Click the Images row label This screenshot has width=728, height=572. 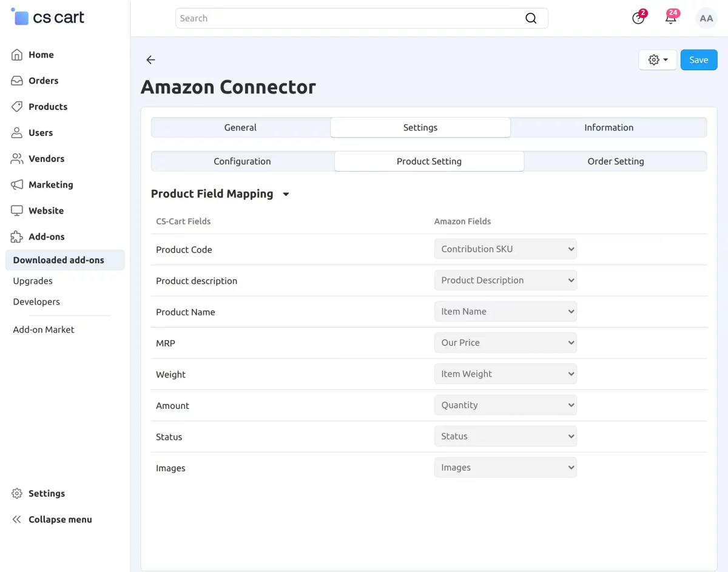tap(170, 468)
